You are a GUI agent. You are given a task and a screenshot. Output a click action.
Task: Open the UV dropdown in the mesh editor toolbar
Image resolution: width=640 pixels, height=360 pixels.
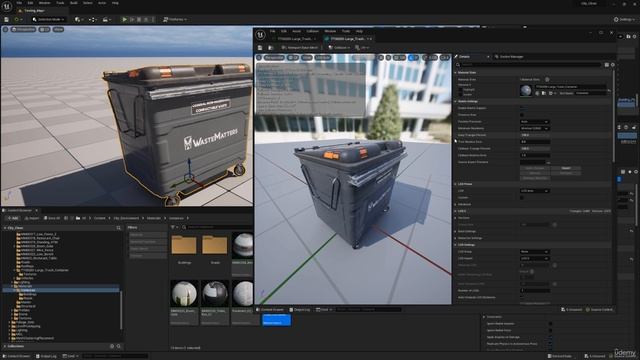[362, 48]
